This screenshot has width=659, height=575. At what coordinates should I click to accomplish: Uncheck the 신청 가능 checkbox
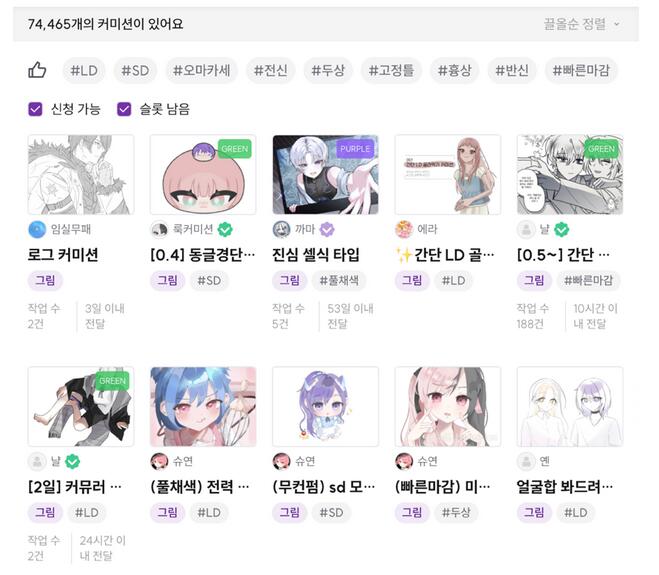click(x=35, y=109)
